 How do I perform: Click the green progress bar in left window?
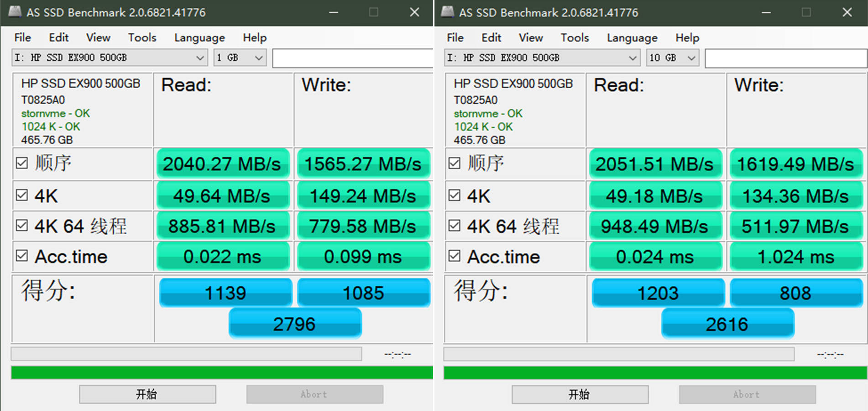click(222, 373)
